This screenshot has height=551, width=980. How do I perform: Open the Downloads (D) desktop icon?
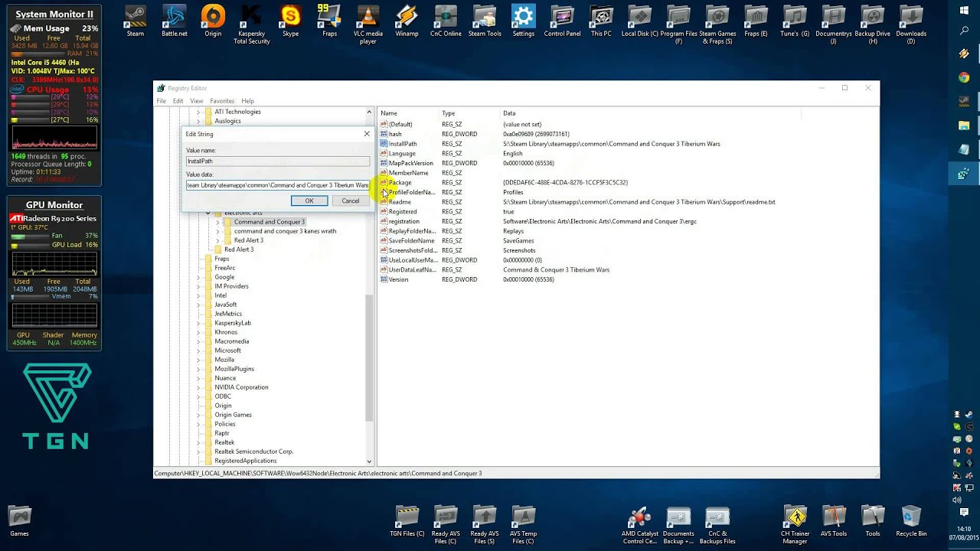[911, 24]
